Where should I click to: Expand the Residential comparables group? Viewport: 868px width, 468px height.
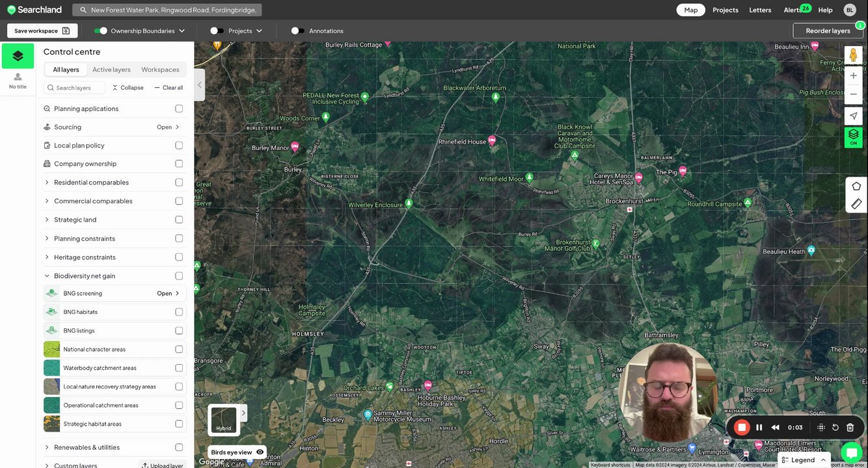point(47,183)
